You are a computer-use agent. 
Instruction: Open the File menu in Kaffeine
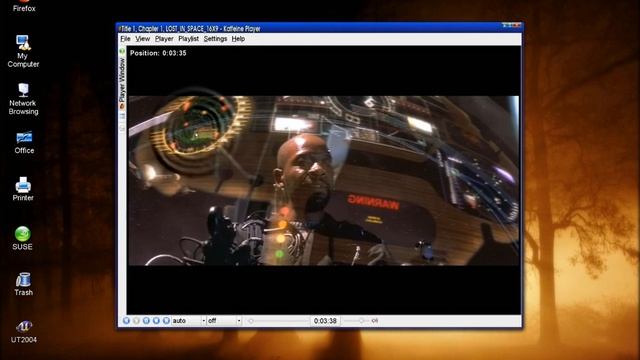click(x=125, y=39)
